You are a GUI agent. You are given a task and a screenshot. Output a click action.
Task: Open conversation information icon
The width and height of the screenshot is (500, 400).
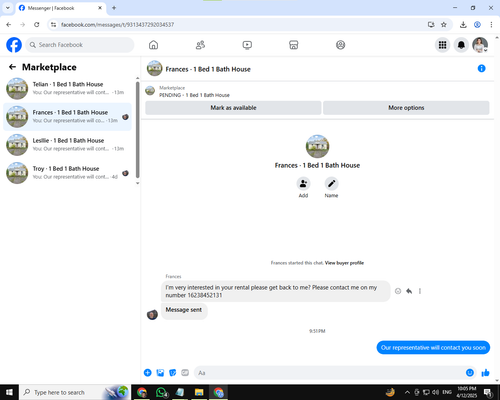coord(481,68)
